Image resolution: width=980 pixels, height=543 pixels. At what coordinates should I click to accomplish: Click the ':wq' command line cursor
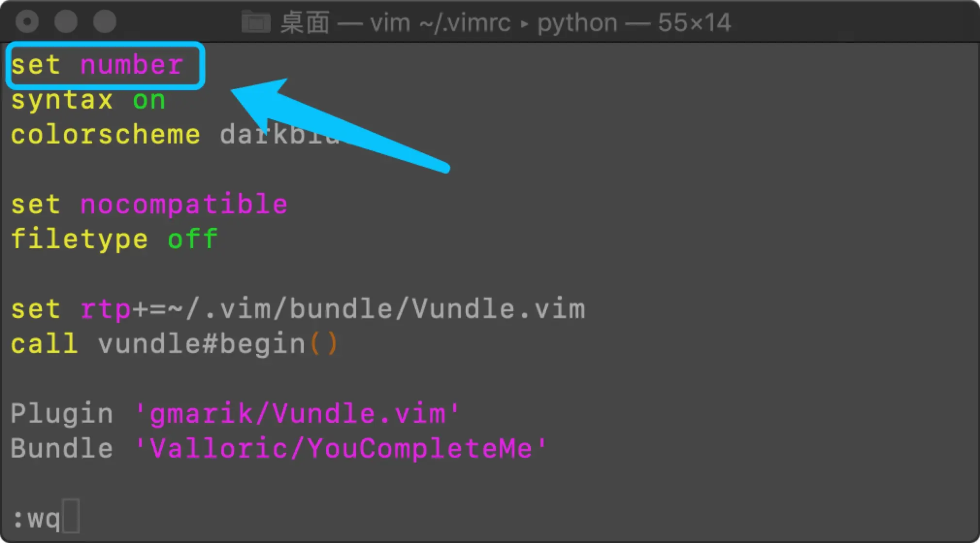(x=71, y=516)
